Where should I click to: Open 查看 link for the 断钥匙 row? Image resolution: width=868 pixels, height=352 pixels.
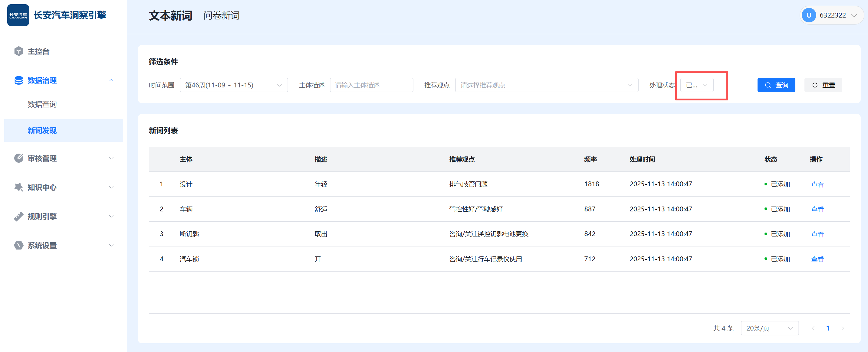pos(817,234)
